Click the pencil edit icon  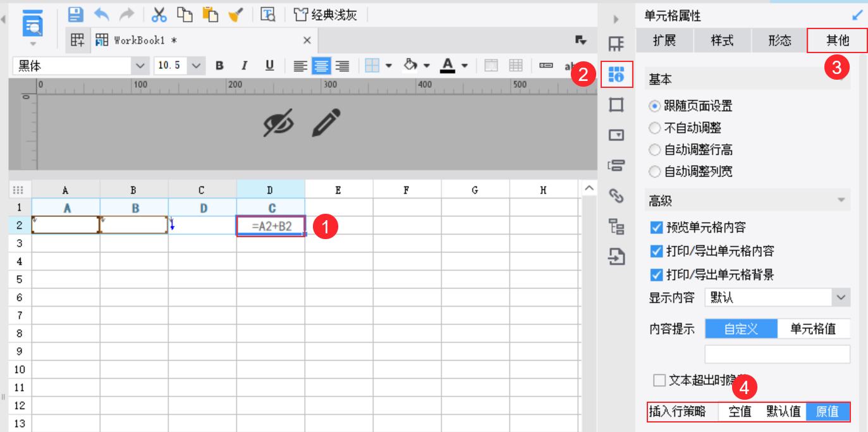pyautogui.click(x=326, y=123)
